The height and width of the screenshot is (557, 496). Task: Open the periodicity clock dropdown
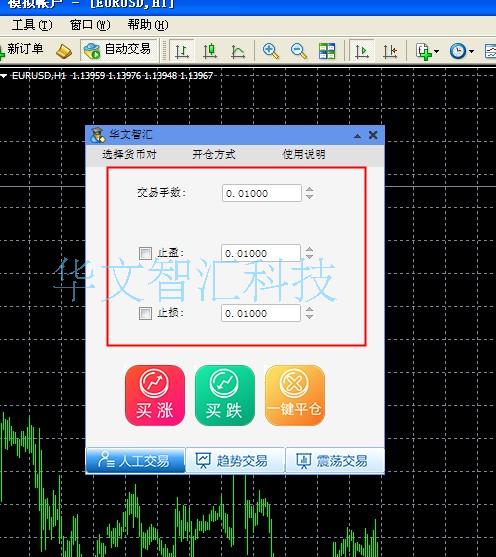[x=461, y=52]
